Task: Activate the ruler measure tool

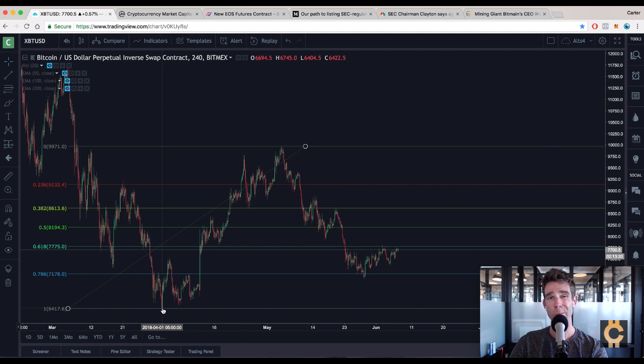Action: (8, 176)
